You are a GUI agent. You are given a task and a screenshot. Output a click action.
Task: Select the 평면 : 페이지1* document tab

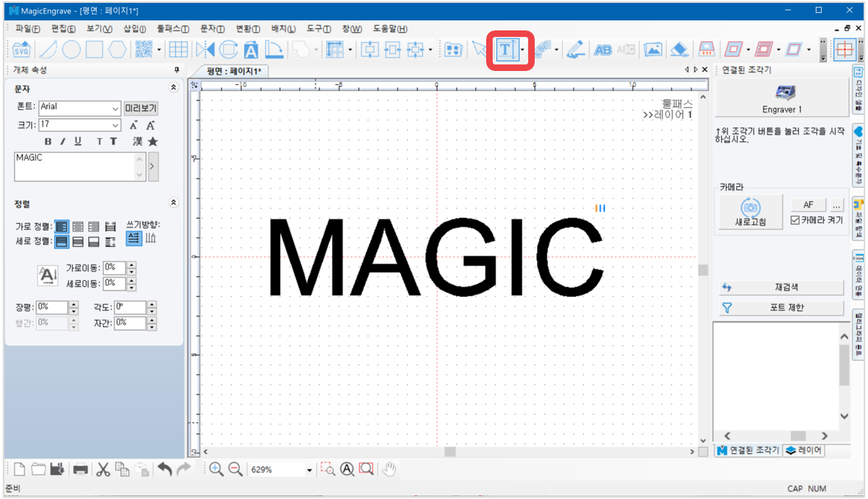233,71
